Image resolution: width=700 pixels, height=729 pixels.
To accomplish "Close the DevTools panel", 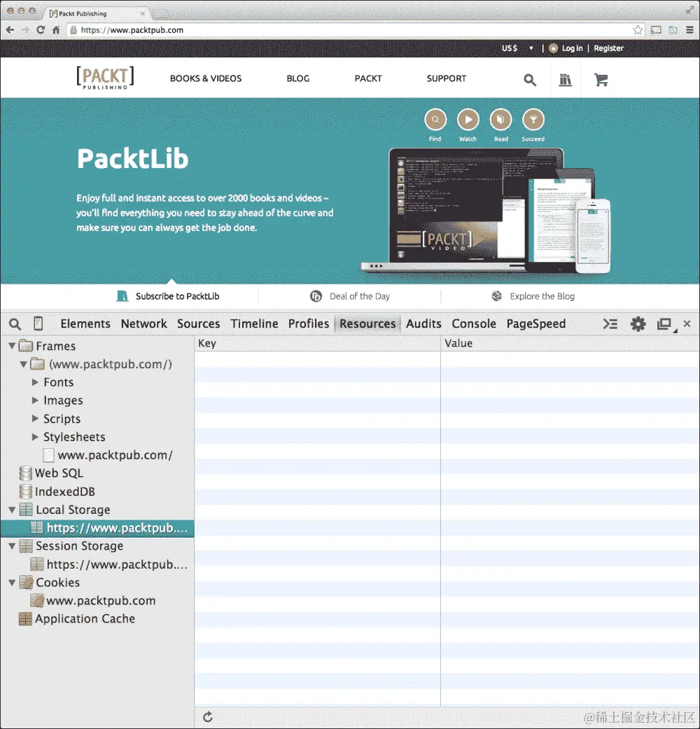I will pyautogui.click(x=687, y=324).
